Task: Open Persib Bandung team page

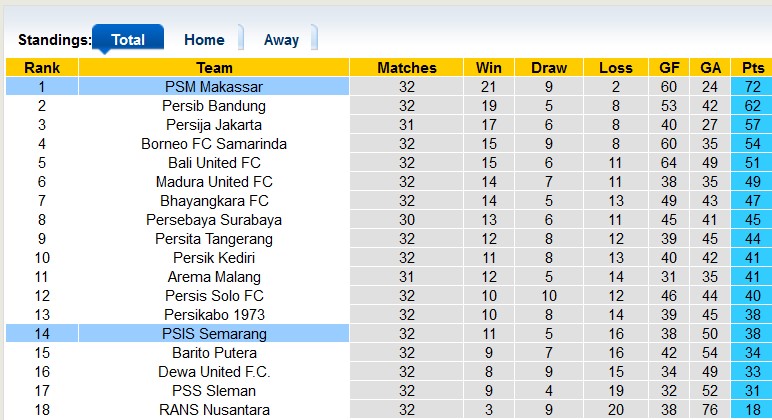Action: pos(214,106)
